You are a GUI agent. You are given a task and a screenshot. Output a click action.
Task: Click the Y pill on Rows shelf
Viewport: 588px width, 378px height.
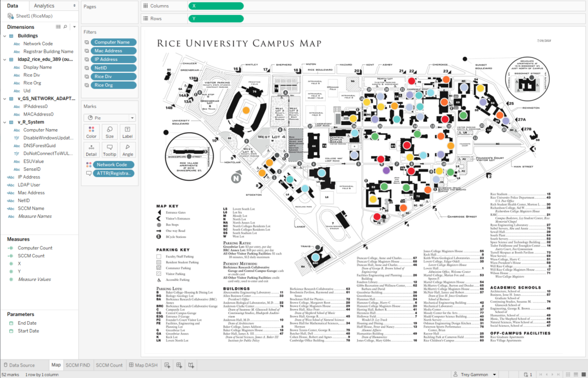(216, 18)
